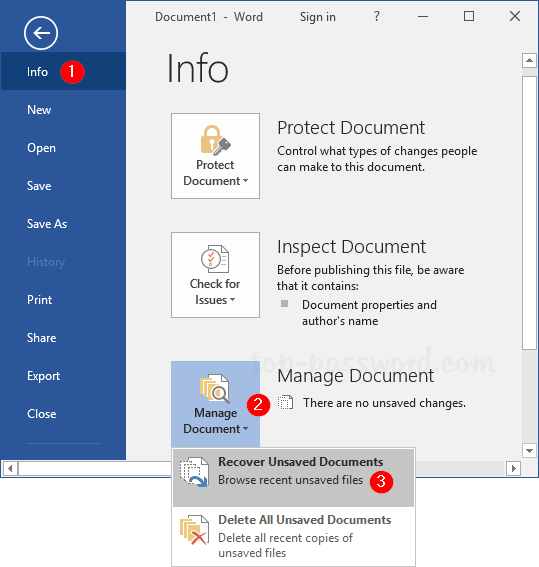This screenshot has width=539, height=567.
Task: Expand the Protect Document dropdown arrow
Action: 245,180
